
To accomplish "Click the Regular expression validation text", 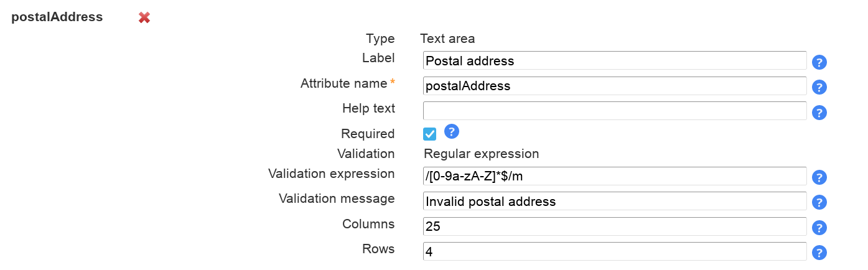I will click(481, 154).
